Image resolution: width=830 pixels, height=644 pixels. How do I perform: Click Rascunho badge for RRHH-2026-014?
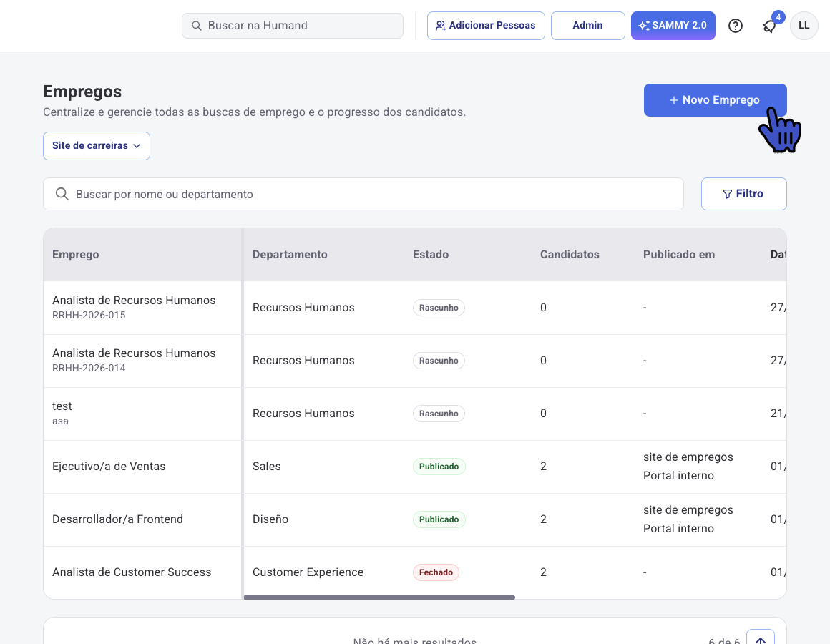point(439,361)
